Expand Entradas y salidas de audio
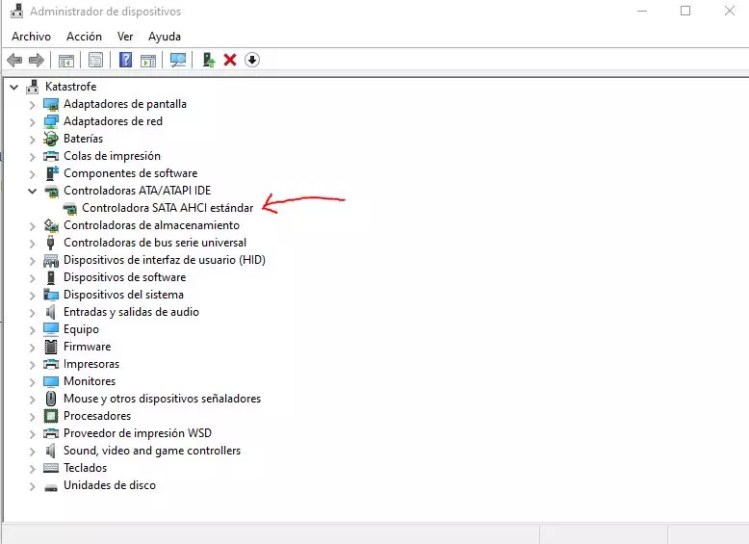Screen dimensions: 749x544 [32, 313]
